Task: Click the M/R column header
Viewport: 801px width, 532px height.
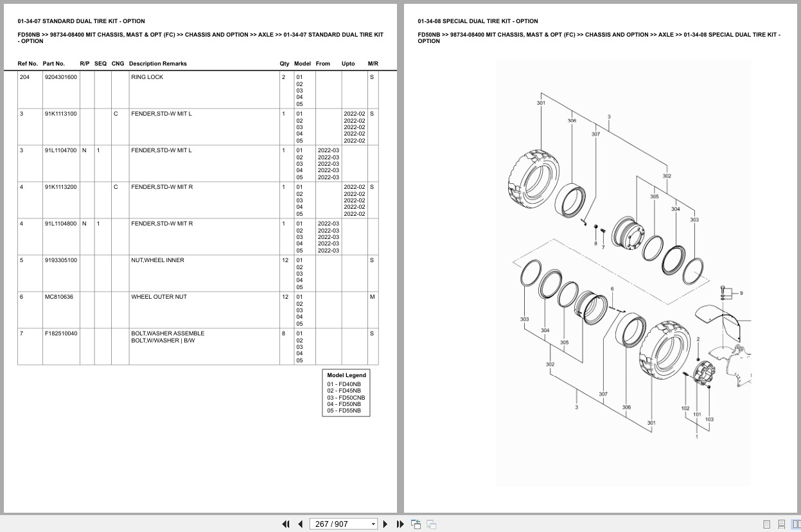Action: [373, 64]
